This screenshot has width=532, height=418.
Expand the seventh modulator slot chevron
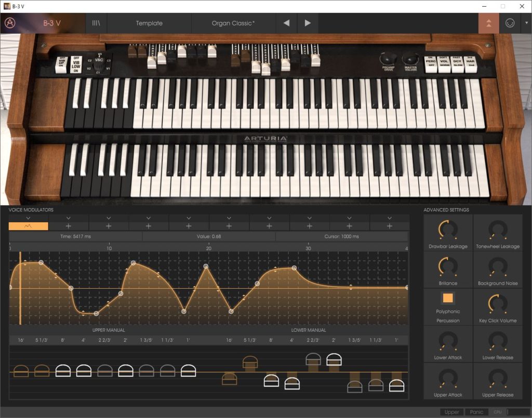[269, 218]
